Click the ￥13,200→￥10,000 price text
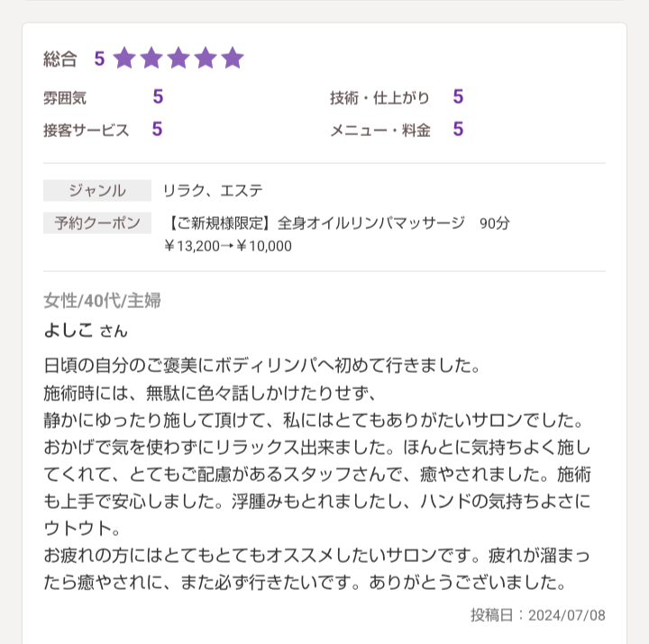The height and width of the screenshot is (644, 649). point(228,246)
